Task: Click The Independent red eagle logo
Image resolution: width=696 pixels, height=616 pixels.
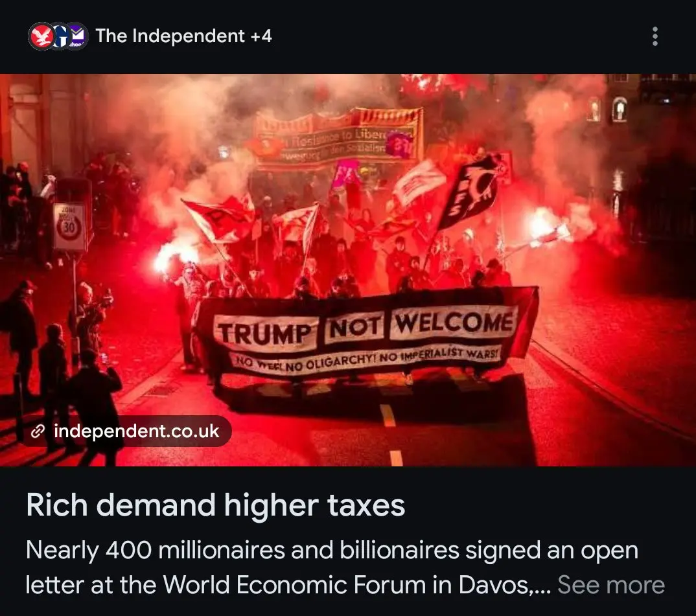Action: (42, 36)
